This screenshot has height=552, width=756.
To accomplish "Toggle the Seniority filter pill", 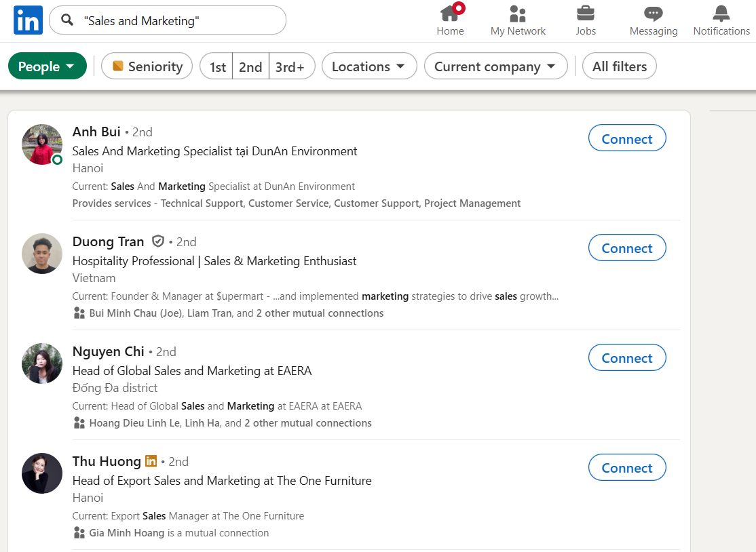I will [147, 66].
